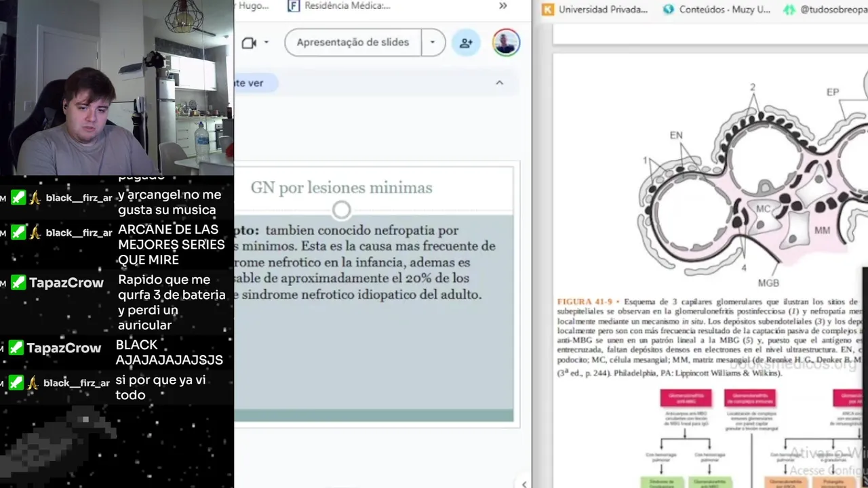Screen dimensions: 868x488
Task: Click the 'MGB' label under the figure
Action: coord(768,283)
